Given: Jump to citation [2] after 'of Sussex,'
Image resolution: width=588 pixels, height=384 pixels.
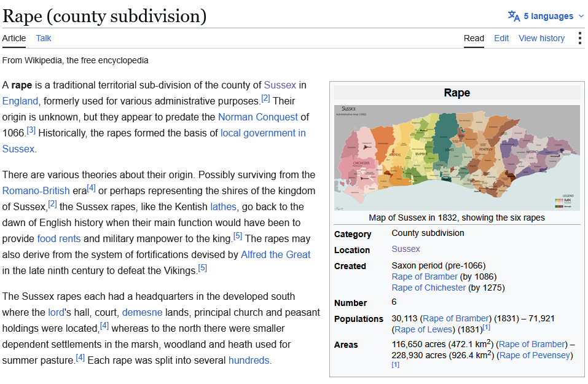Looking at the screenshot, I should click(52, 204).
